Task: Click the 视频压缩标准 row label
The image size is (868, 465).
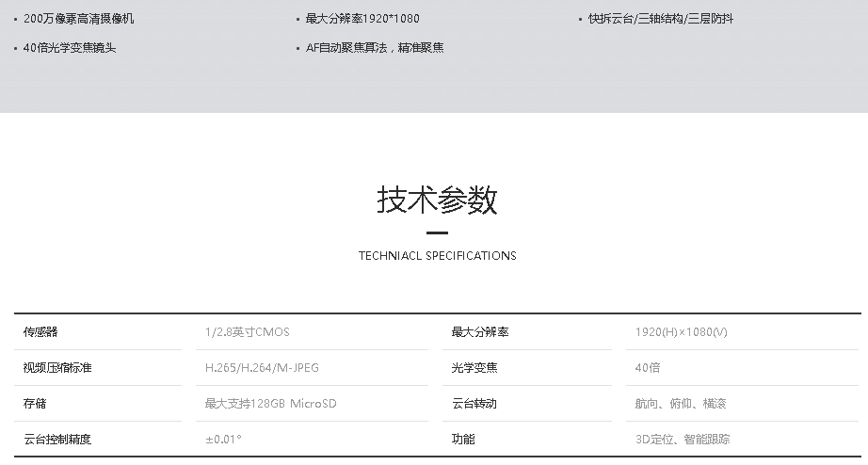Action: click(57, 368)
